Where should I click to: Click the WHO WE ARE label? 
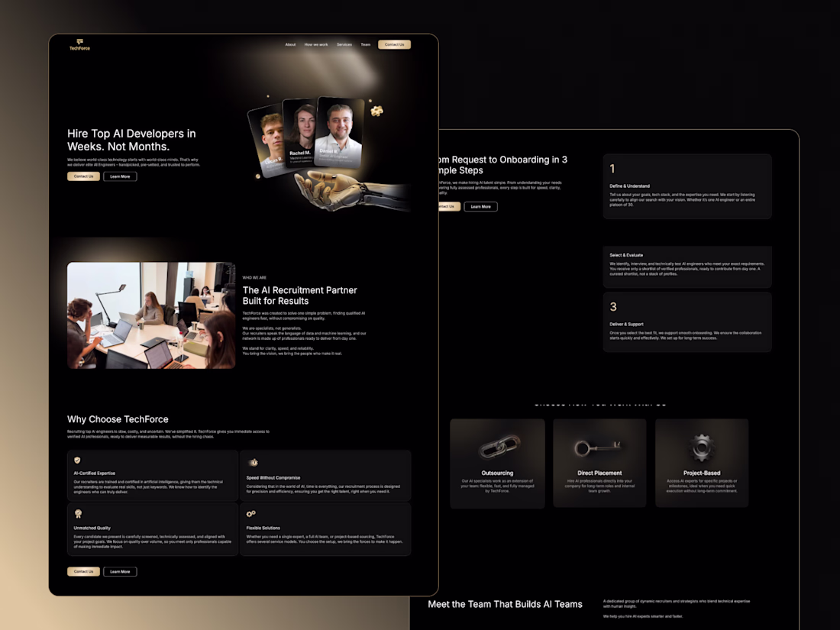(254, 277)
